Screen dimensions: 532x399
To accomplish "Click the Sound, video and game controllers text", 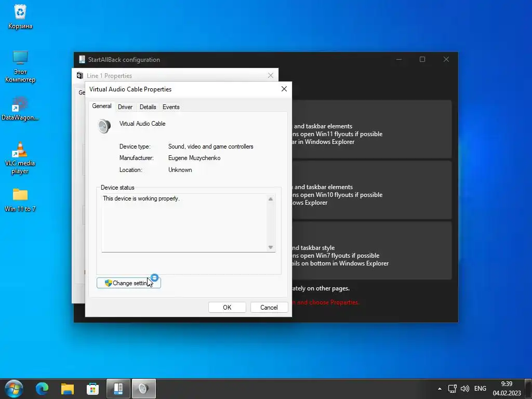I will click(x=211, y=147).
